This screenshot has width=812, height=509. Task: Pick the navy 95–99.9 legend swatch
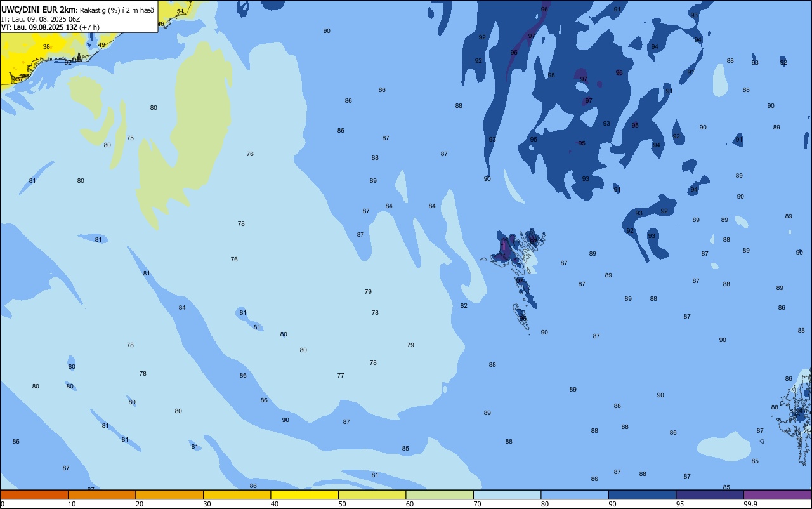710,494
